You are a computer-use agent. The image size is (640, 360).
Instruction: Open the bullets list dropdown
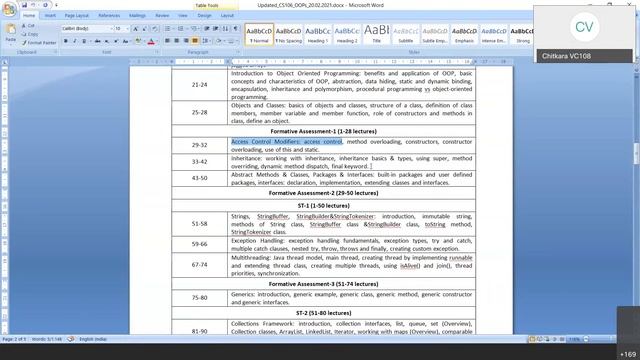point(173,29)
